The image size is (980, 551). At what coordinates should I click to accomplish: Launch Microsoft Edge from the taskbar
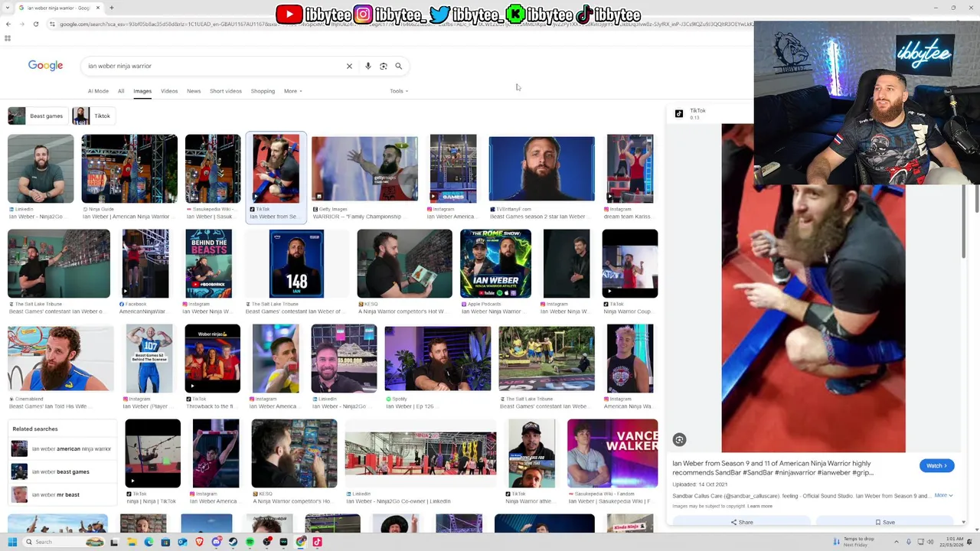pyautogui.click(x=149, y=542)
